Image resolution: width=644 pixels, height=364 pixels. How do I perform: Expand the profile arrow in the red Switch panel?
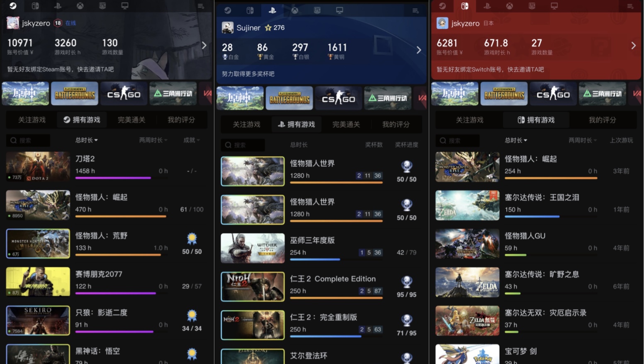633,46
